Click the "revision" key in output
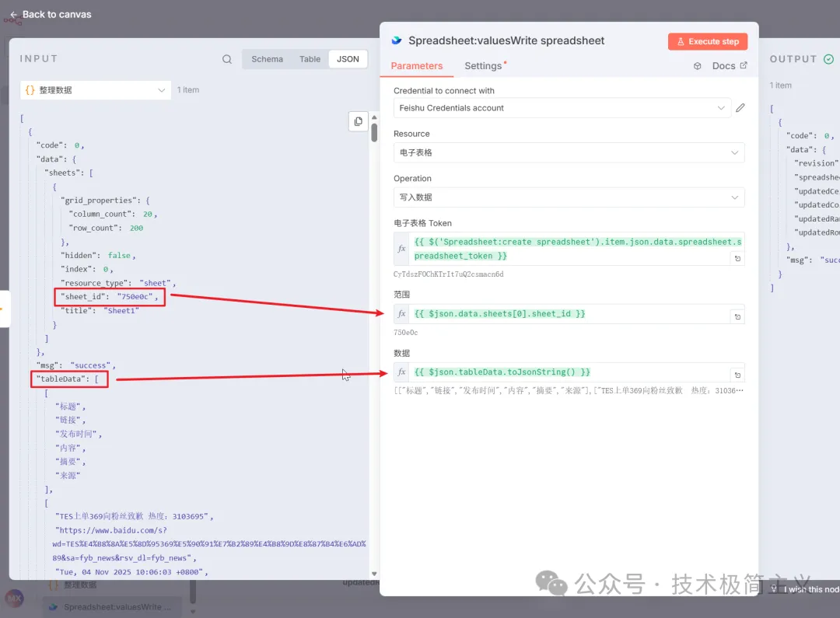This screenshot has width=840, height=618. (816, 163)
